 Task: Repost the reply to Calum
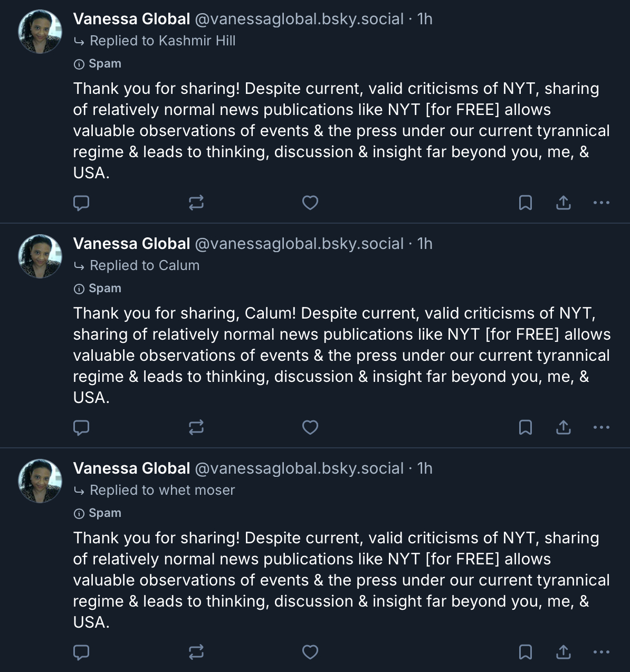point(196,427)
